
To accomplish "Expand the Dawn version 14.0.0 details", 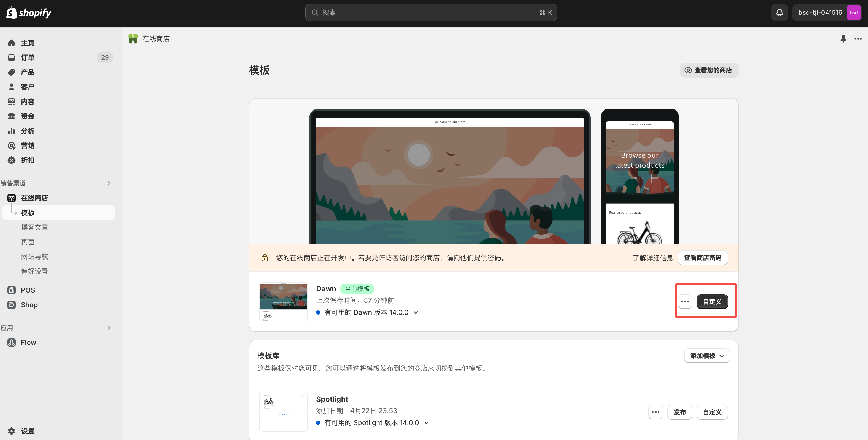I will [x=416, y=312].
